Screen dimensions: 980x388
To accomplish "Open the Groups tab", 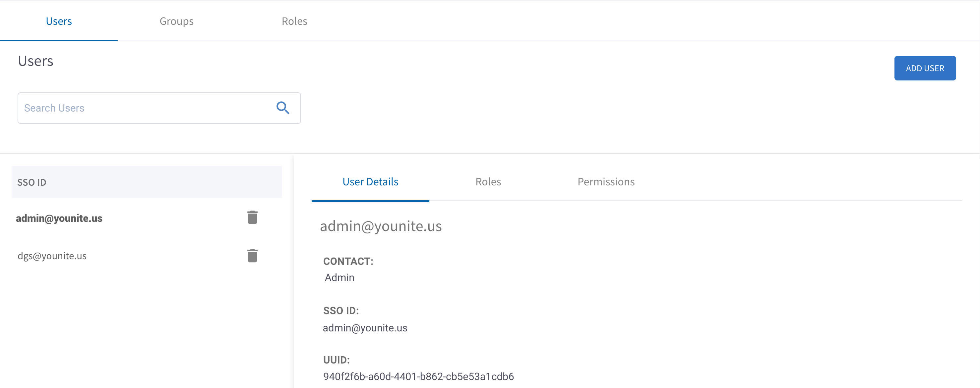I will coord(176,21).
